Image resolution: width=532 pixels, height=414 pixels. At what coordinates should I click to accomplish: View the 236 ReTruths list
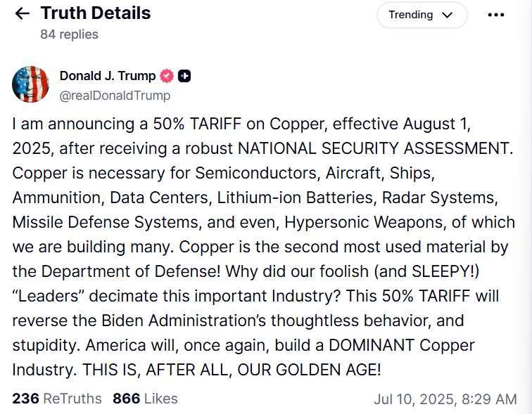57,399
